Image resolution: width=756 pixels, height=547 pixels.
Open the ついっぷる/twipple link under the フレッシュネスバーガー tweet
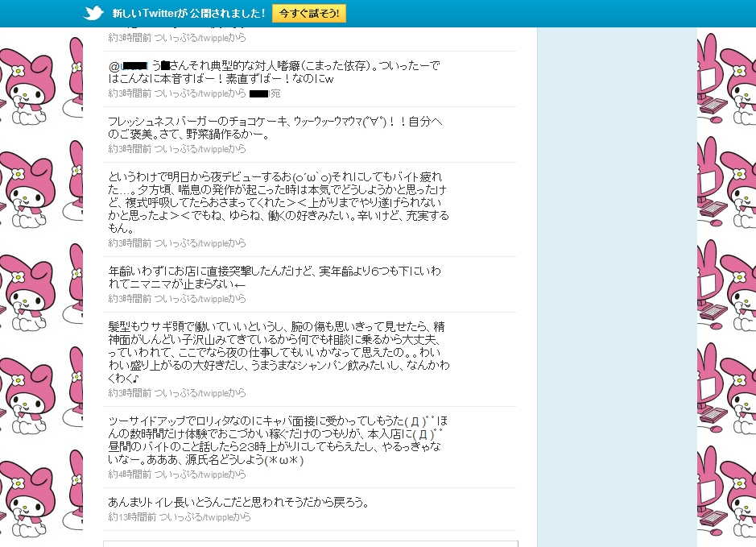click(192, 149)
